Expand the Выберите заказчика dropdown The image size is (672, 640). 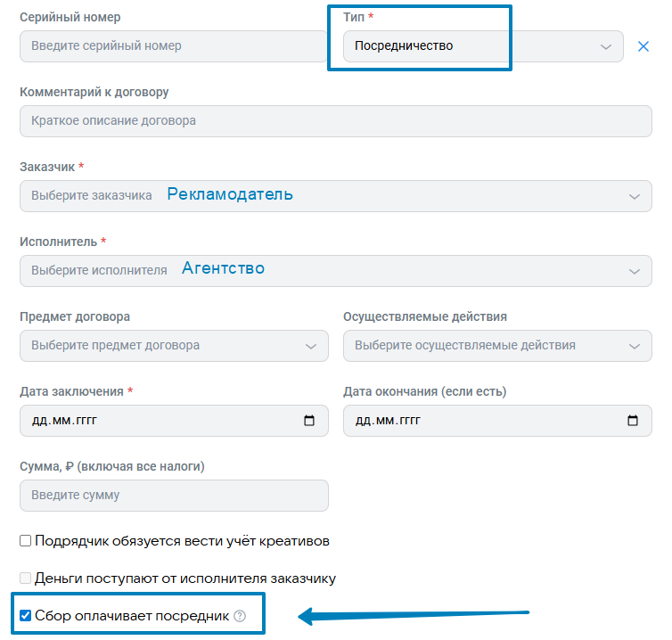click(336, 196)
